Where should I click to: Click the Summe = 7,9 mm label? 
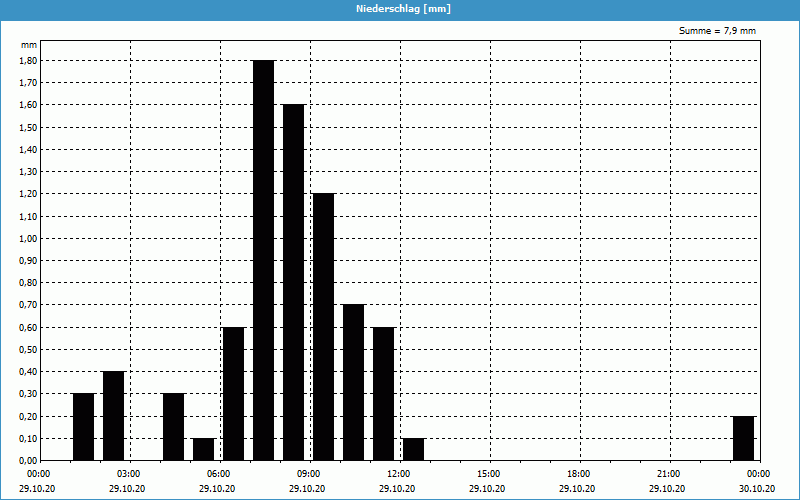[x=717, y=31]
